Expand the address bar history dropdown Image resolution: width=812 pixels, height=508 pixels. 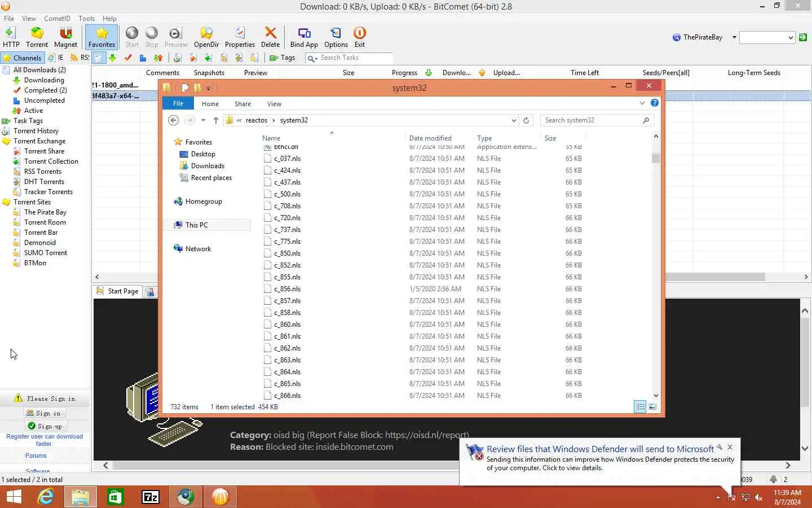point(513,120)
